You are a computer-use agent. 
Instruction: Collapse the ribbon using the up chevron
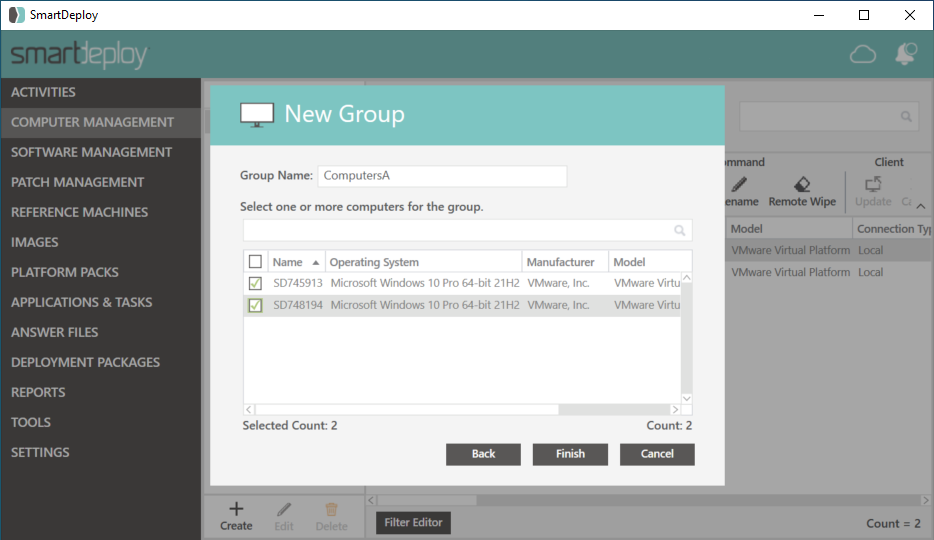click(x=921, y=206)
